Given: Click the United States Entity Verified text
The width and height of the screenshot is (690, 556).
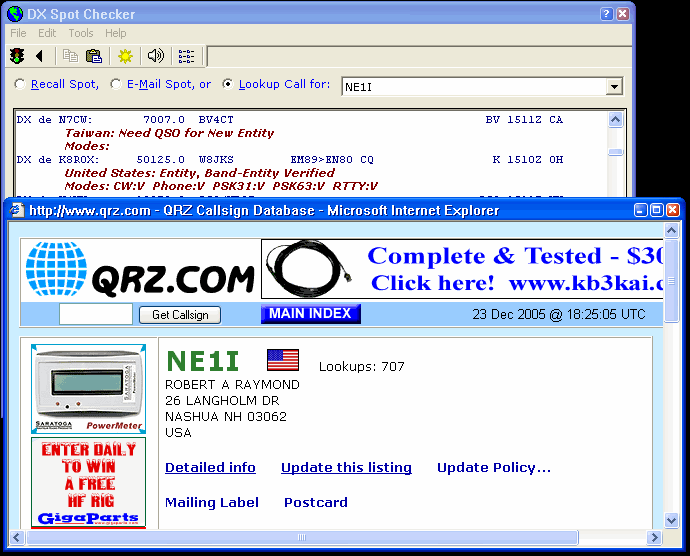Looking at the screenshot, I should tap(200, 173).
